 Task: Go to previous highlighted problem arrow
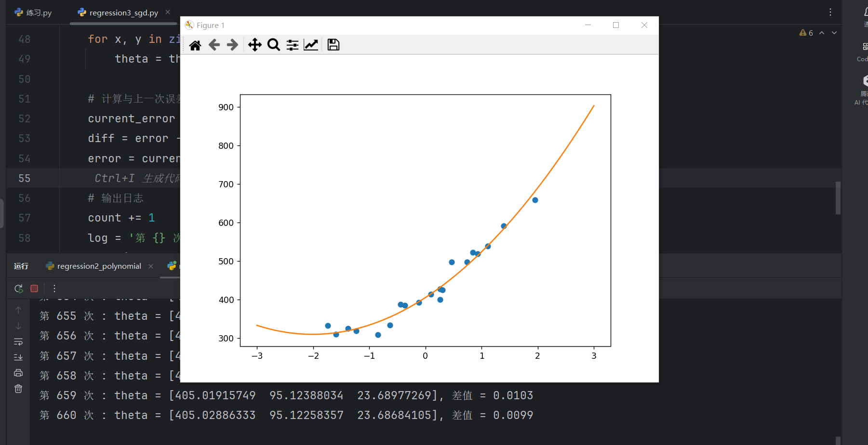[822, 33]
